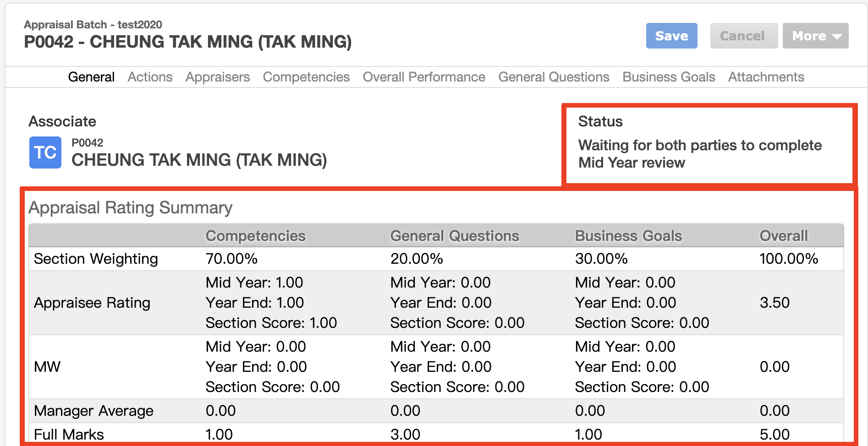This screenshot has width=868, height=446.
Task: Click the MW appraiser row label
Action: click(x=47, y=367)
